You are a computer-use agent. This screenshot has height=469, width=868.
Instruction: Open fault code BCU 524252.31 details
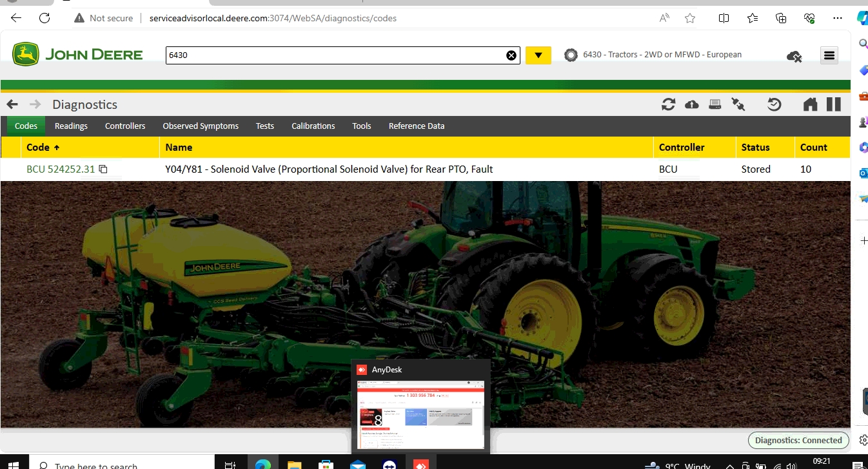(61, 168)
